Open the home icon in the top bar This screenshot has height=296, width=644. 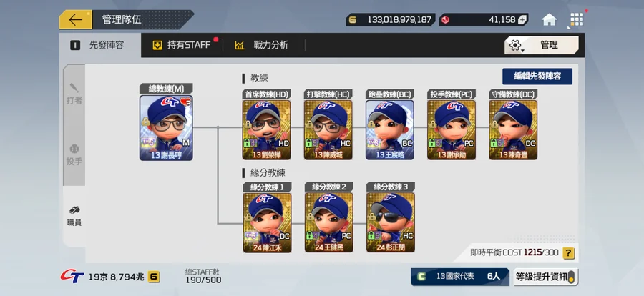[x=549, y=20]
